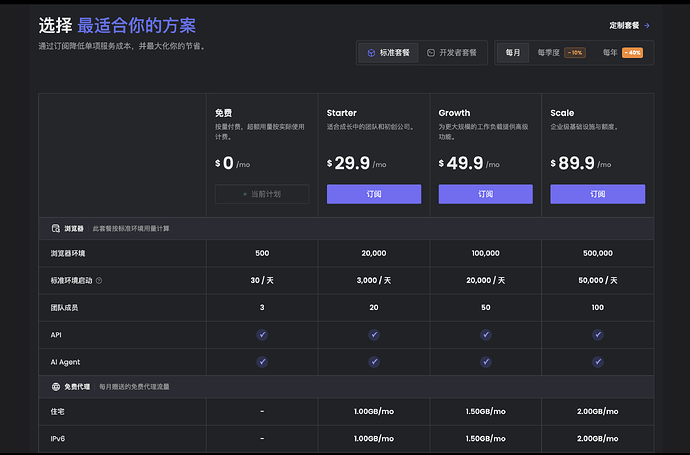Subscribe to the Growth plan

(x=485, y=194)
